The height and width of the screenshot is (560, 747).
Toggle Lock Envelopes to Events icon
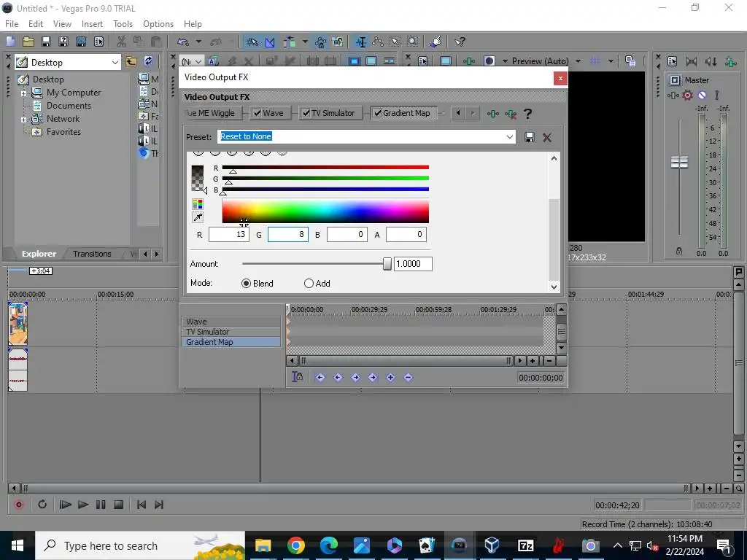[x=337, y=42]
